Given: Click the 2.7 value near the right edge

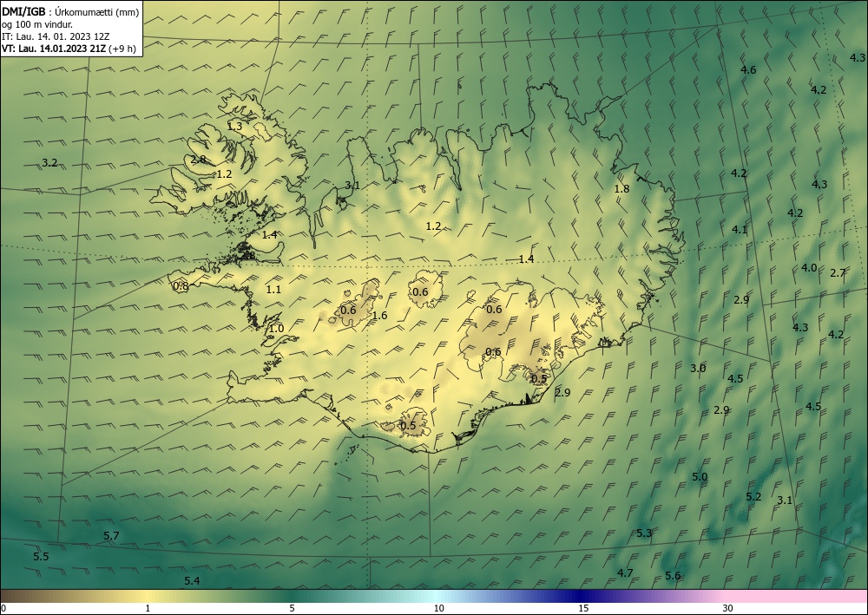Looking at the screenshot, I should tap(838, 272).
